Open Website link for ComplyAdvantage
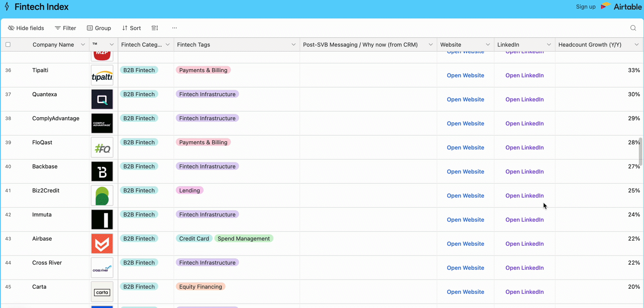 (x=466, y=124)
